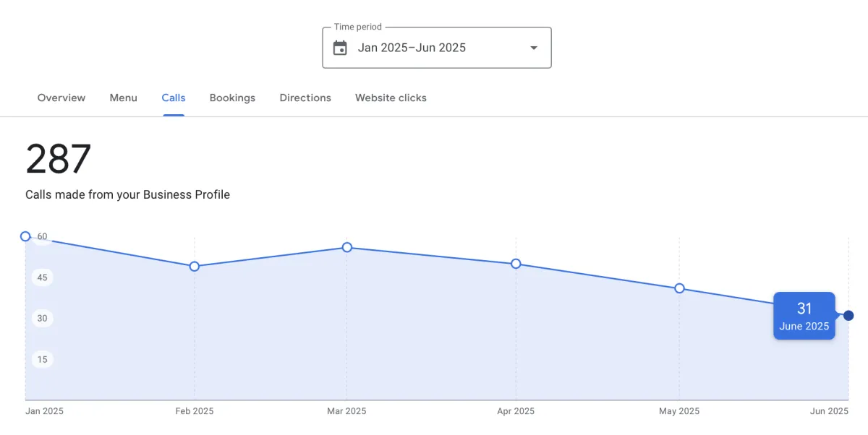This screenshot has width=868, height=435.
Task: Select the February 2025 data point
Action: (x=195, y=266)
